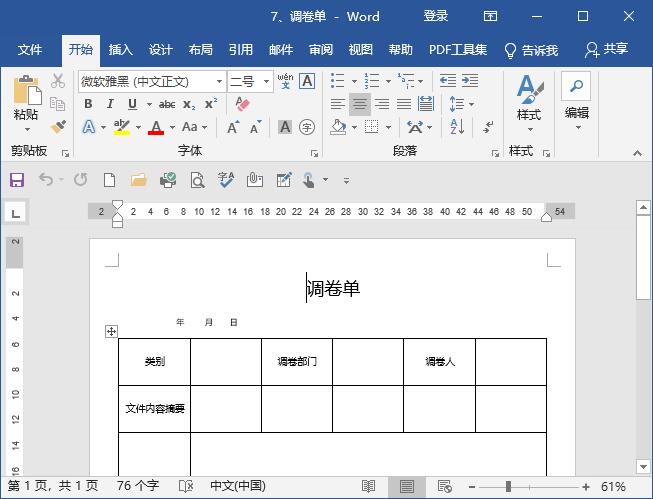The width and height of the screenshot is (653, 499).
Task: Open the font size 二号 dropdown
Action: click(267, 82)
